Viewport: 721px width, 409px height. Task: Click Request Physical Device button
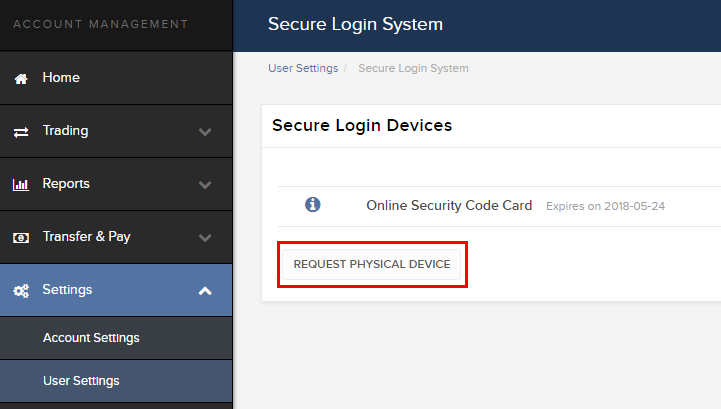coord(372,264)
